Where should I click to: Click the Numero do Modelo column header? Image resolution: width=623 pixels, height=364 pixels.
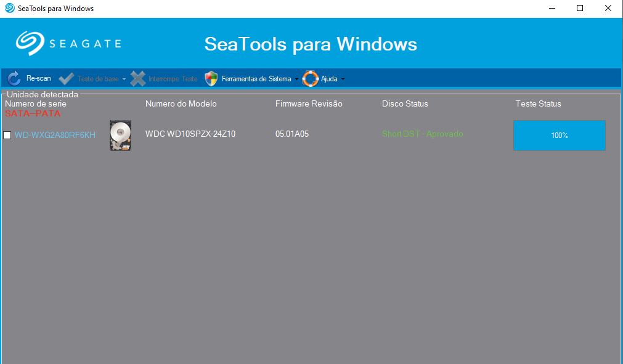tap(181, 103)
